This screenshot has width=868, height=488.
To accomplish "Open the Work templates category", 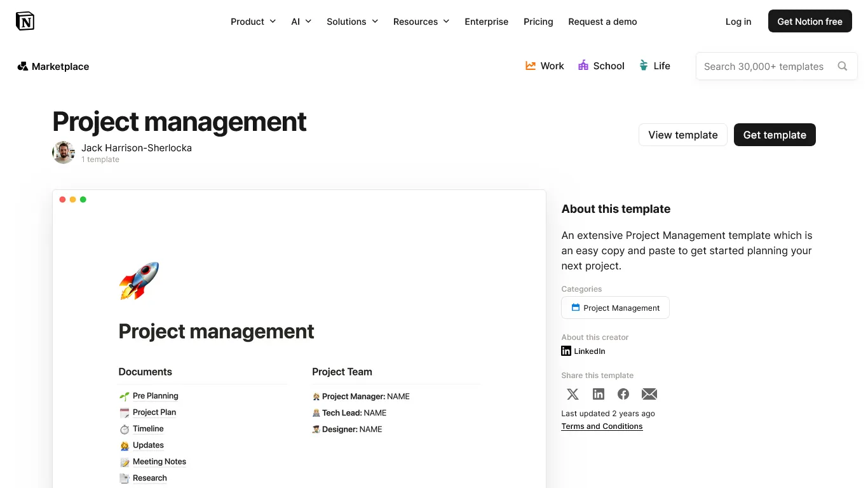I will (545, 65).
